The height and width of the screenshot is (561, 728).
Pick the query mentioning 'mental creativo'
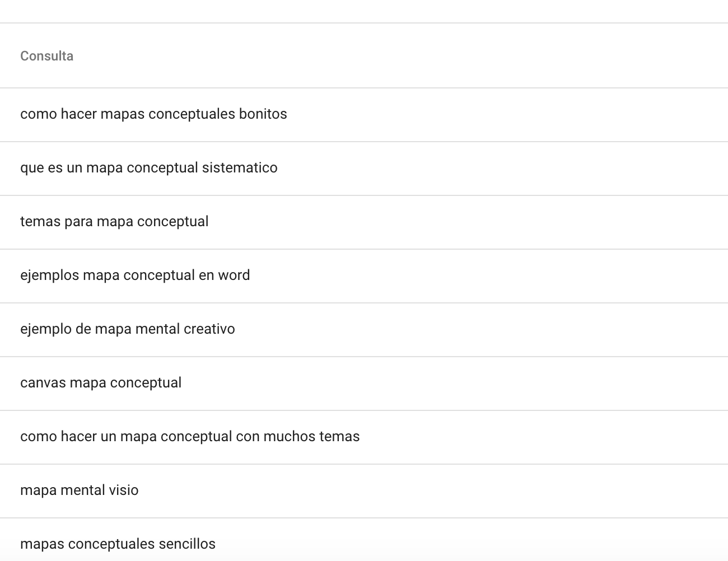[364, 330]
